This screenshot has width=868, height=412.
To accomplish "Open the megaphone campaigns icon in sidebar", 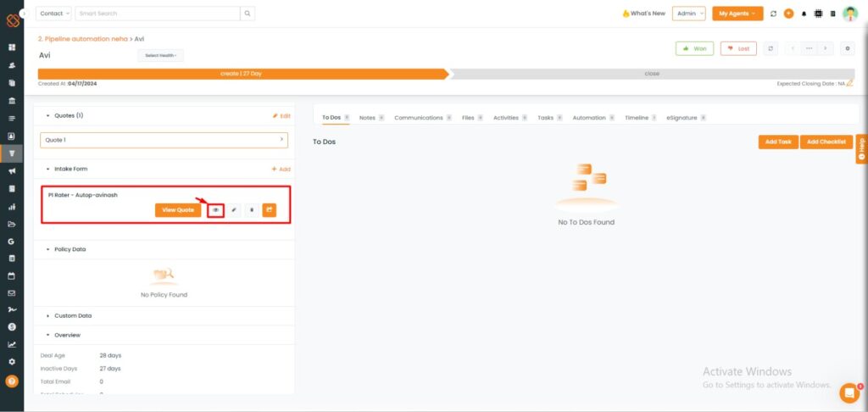I will tap(12, 171).
